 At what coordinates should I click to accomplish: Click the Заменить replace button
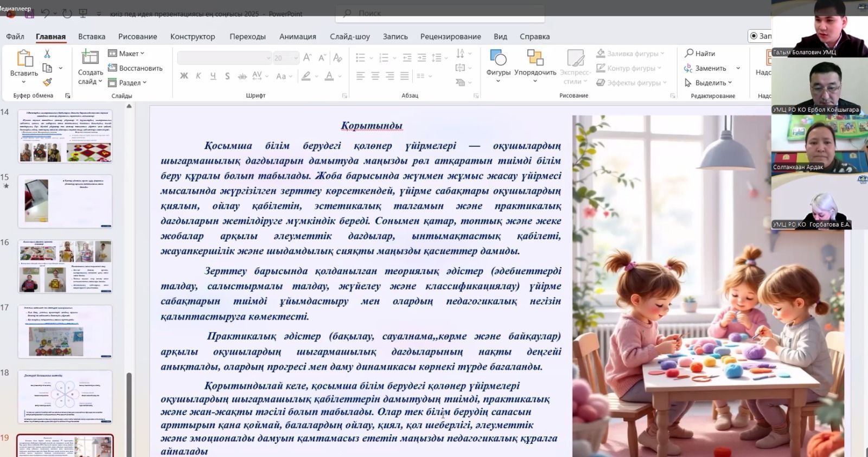pyautogui.click(x=705, y=68)
